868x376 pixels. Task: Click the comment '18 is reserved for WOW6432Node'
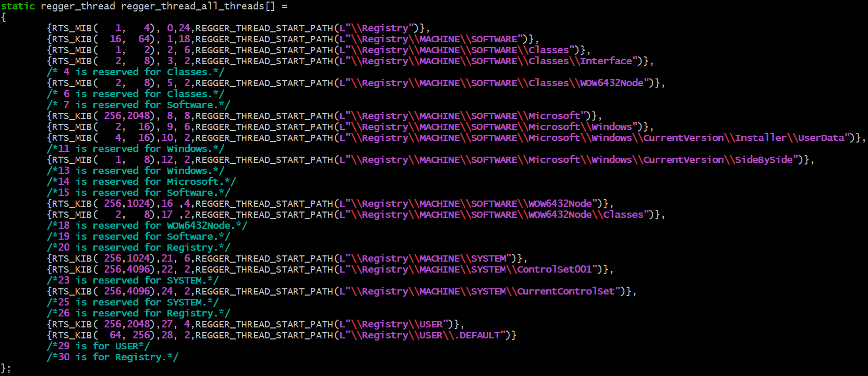[147, 226]
